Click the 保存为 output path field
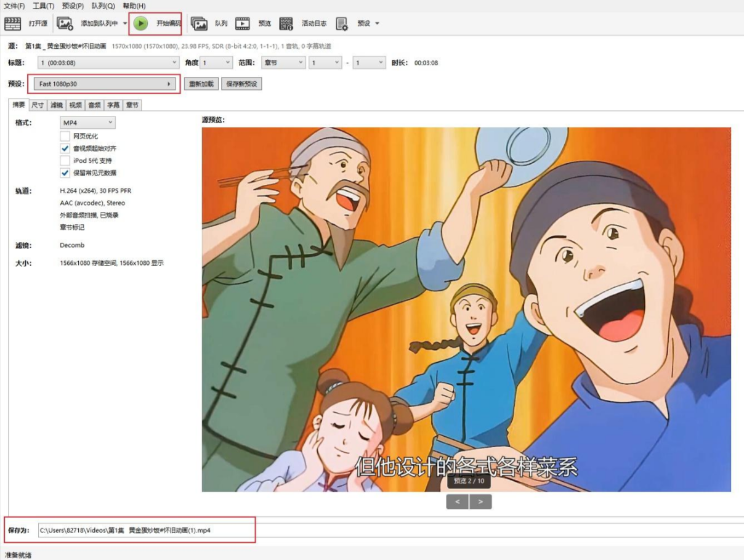744x560 pixels. point(390,530)
